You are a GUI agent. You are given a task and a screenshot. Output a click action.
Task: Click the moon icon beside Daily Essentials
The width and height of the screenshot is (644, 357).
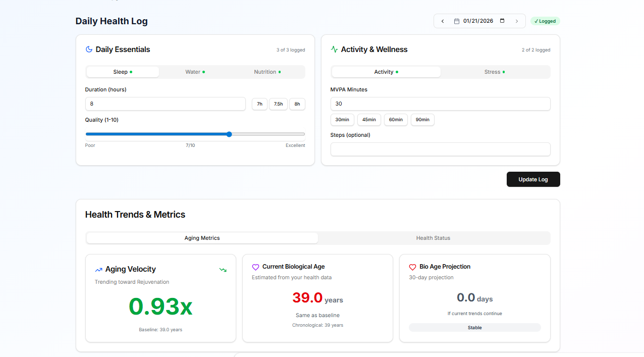[89, 49]
